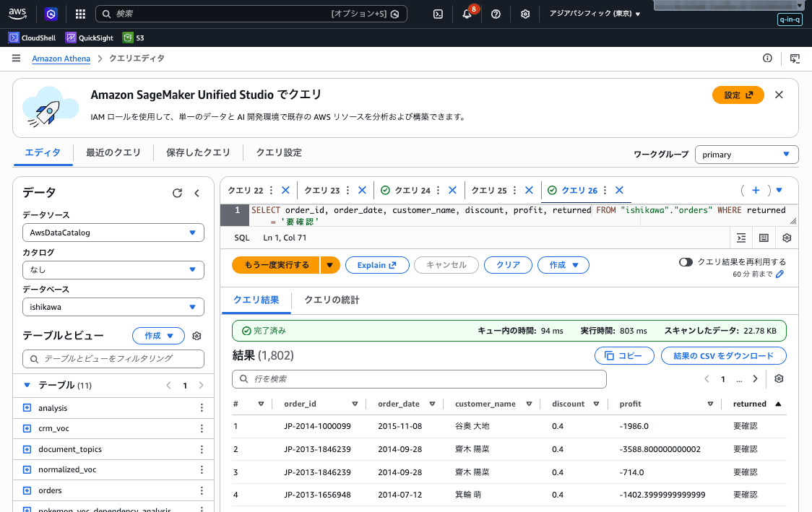The image size is (812, 512).
Task: Select order_id cell JP-2014-1000099
Action: tap(317, 426)
